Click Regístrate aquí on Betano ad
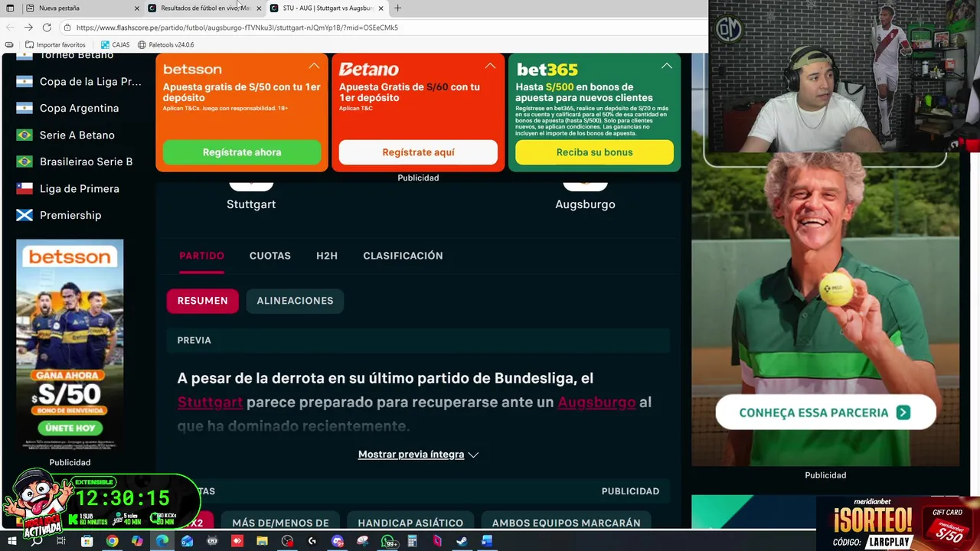The image size is (980, 551). (x=418, y=152)
